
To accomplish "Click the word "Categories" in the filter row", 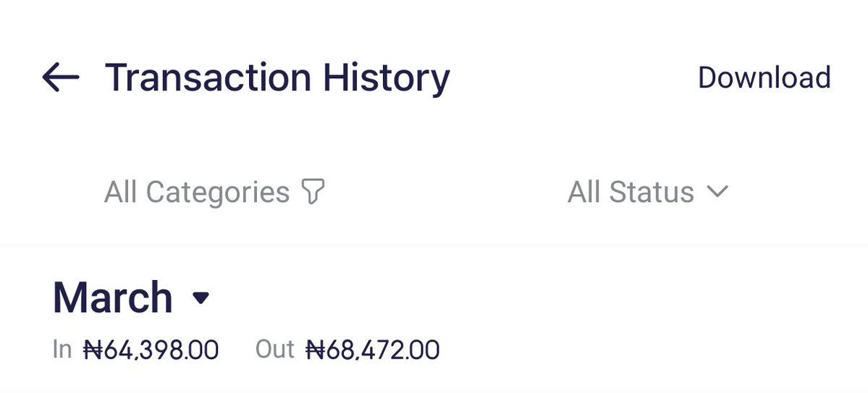I will coord(218,193).
